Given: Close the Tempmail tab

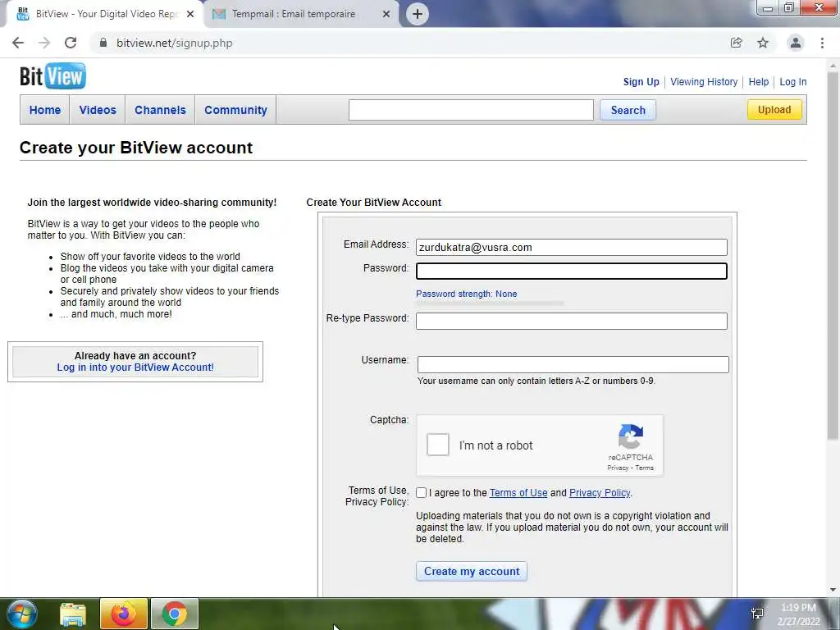Looking at the screenshot, I should coord(386,14).
